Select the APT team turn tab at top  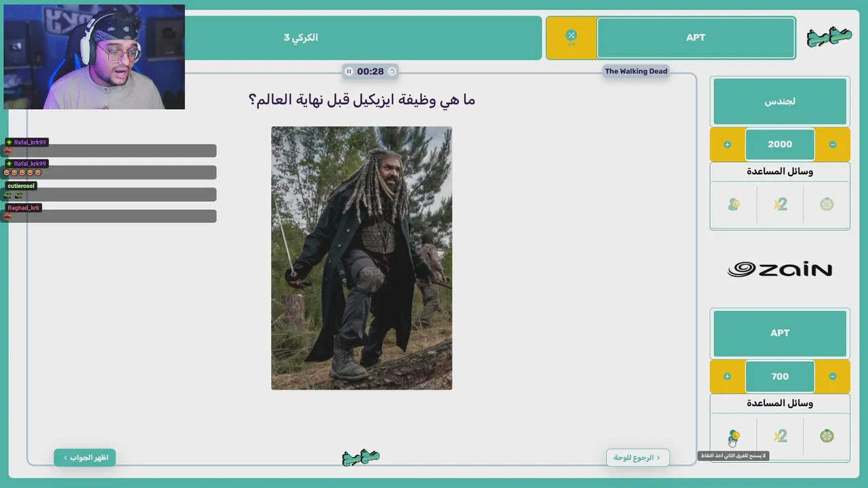(696, 38)
